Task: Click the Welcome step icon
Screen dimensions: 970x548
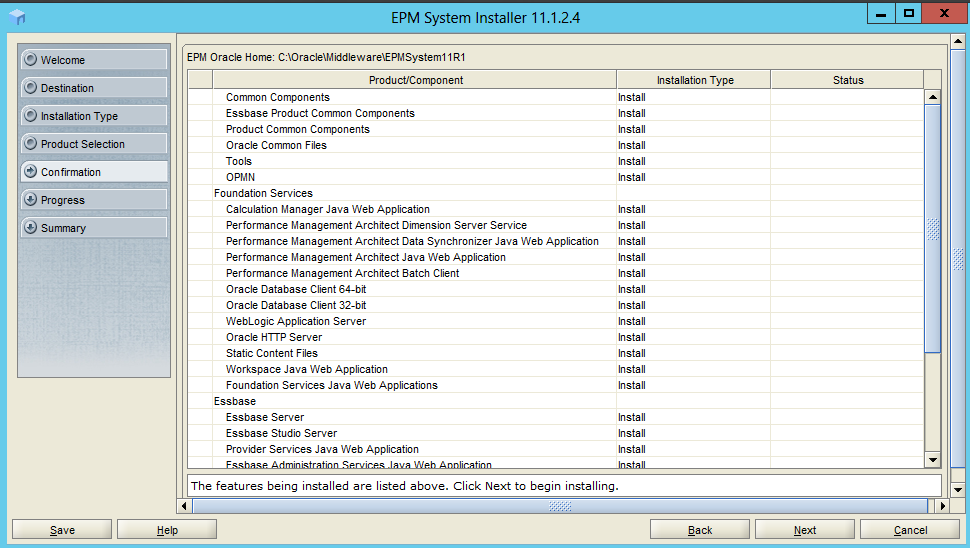Action: coord(30,59)
